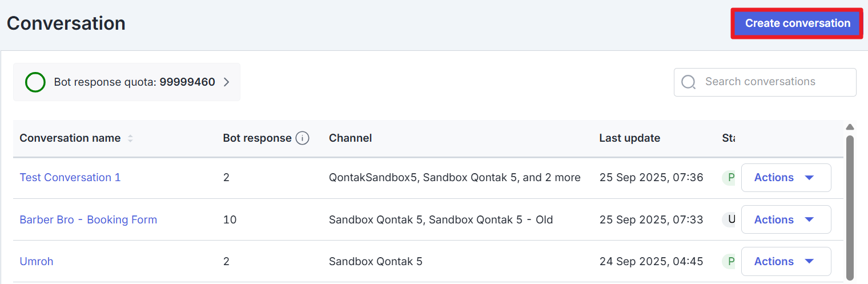Image resolution: width=868 pixels, height=284 pixels.
Task: Click the Channel column header
Action: tap(350, 138)
